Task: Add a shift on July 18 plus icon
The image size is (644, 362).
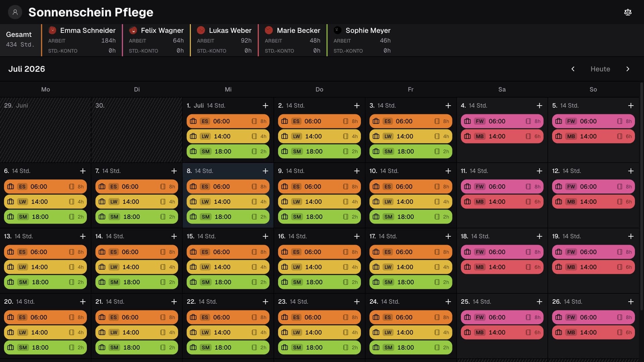Action: [539, 236]
